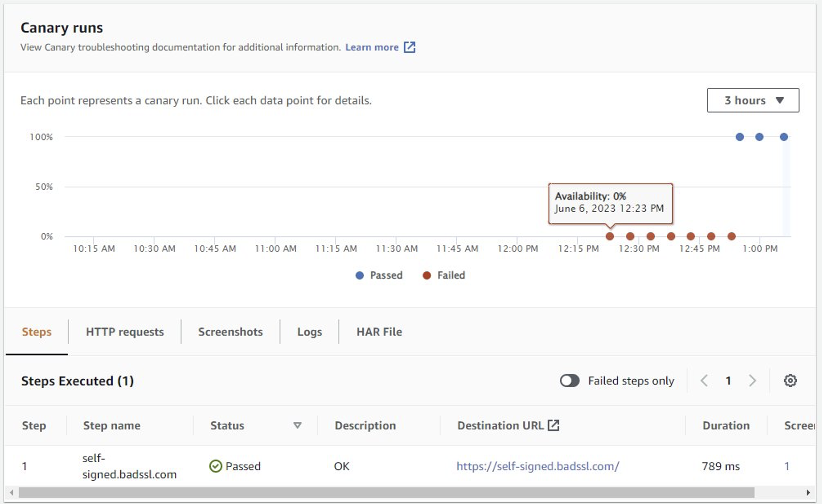Open the Learn more external link icon
822x504 pixels.
409,47
